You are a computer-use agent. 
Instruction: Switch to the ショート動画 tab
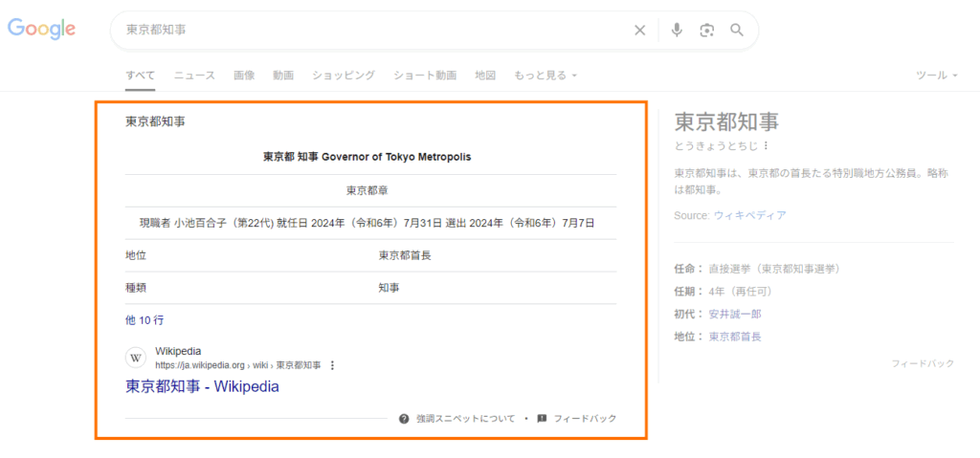pos(425,76)
